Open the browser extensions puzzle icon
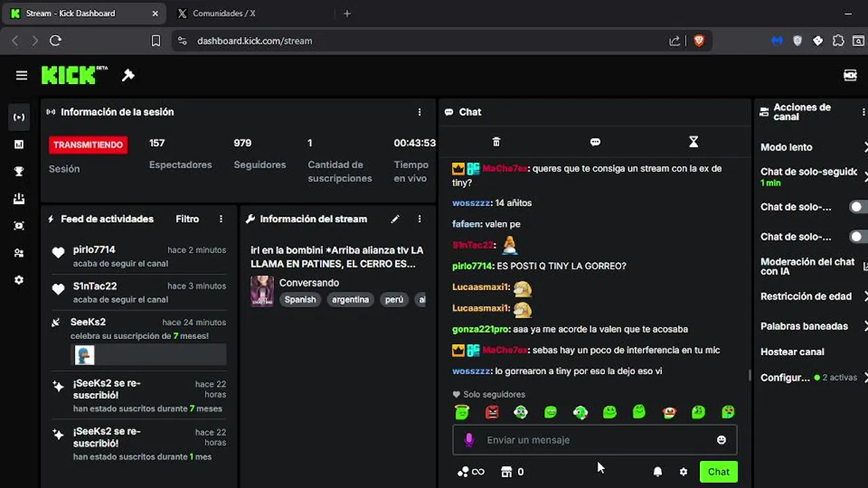This screenshot has height=488, width=868. tap(838, 41)
